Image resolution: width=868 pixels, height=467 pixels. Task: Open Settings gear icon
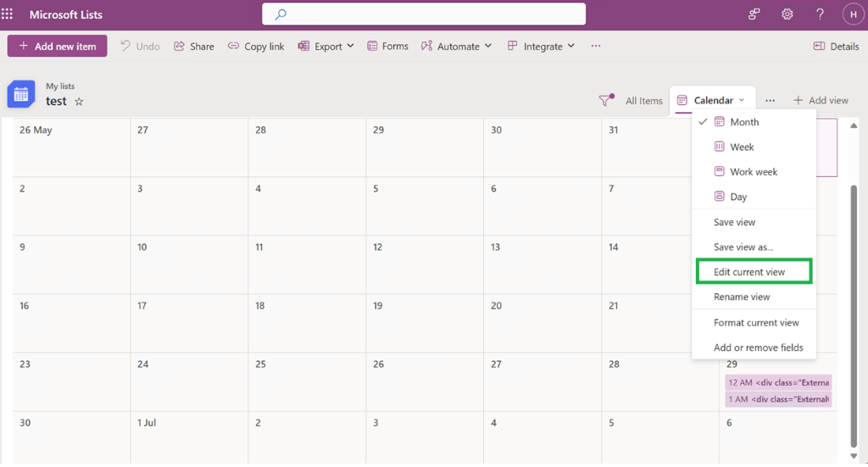[787, 14]
